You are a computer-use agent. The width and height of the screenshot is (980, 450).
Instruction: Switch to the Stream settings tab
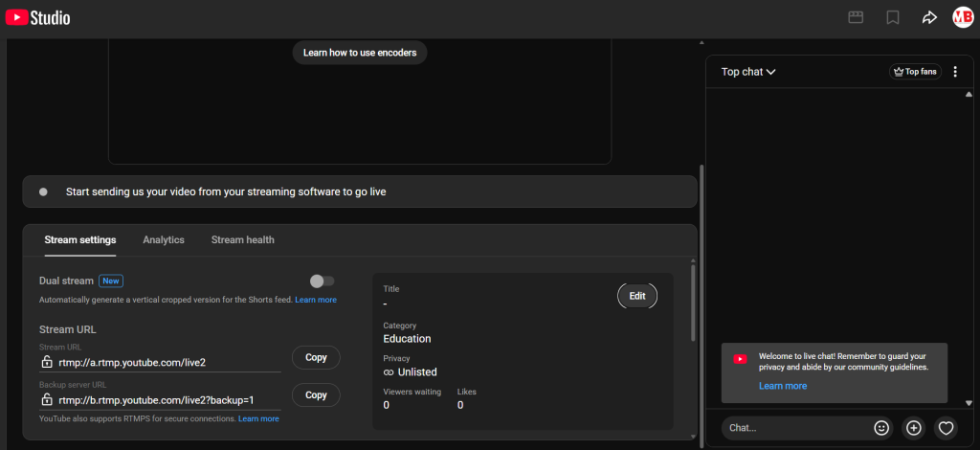[80, 240]
